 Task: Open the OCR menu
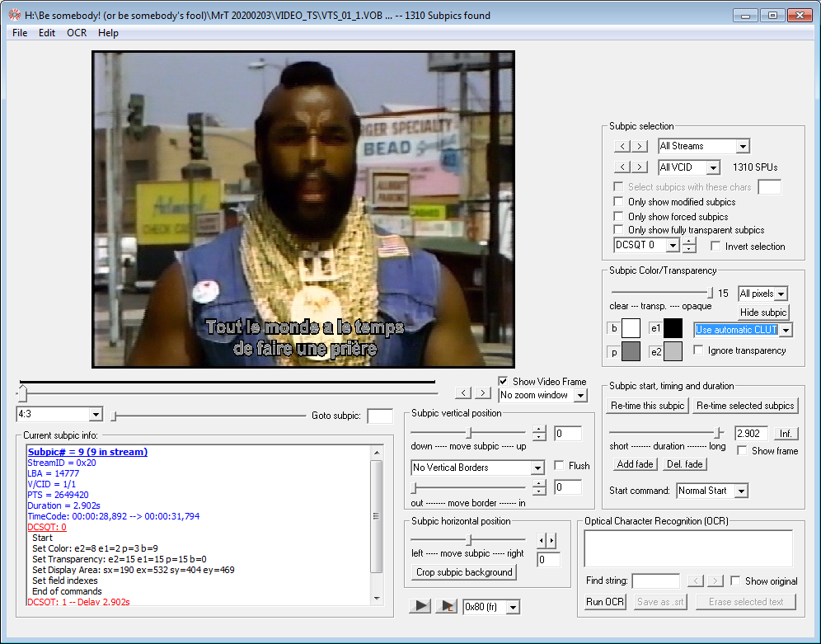(x=77, y=32)
